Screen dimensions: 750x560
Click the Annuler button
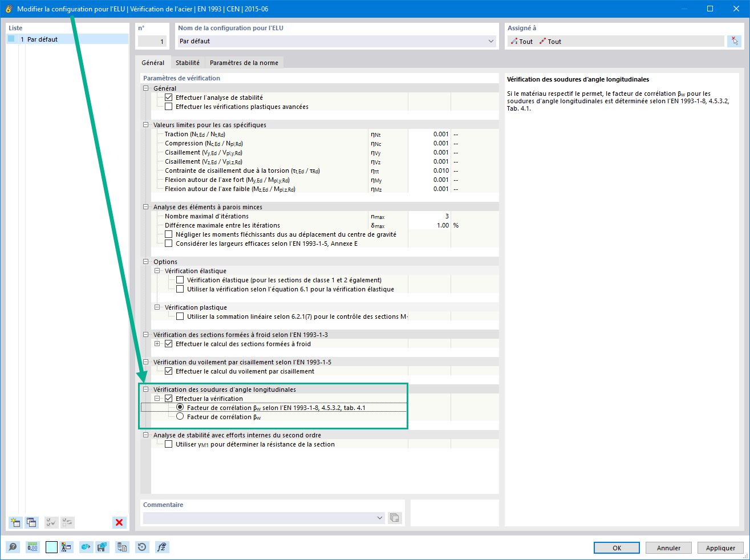click(668, 548)
